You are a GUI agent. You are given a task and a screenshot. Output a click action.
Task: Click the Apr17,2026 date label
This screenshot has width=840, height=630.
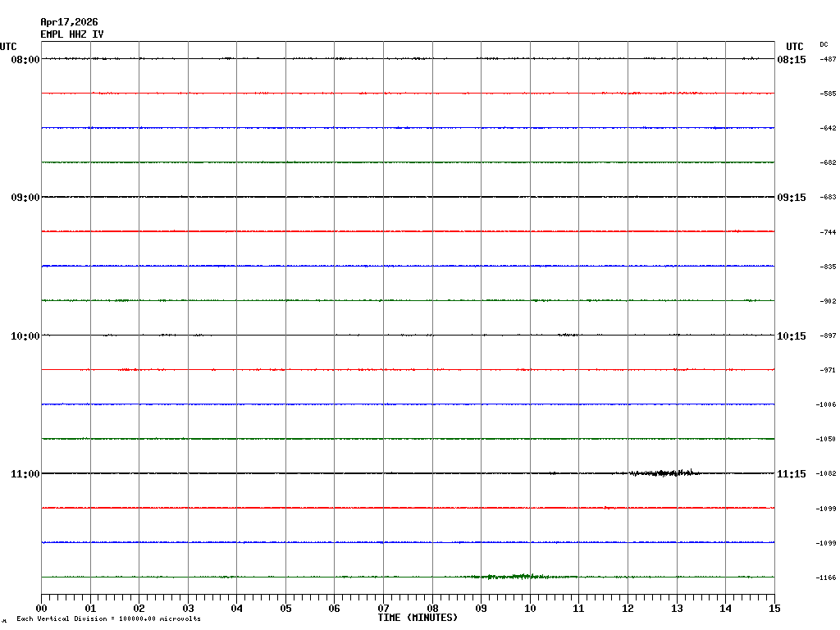(x=69, y=22)
